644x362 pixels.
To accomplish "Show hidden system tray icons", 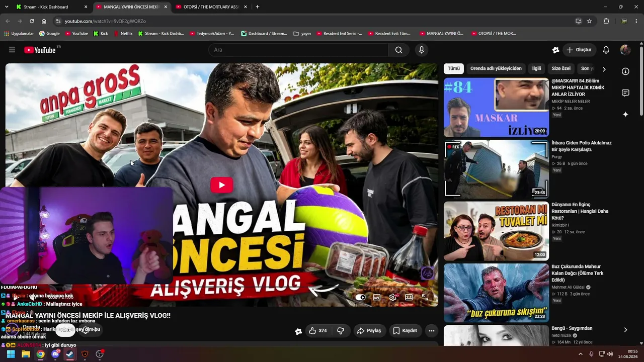I will 581,354.
